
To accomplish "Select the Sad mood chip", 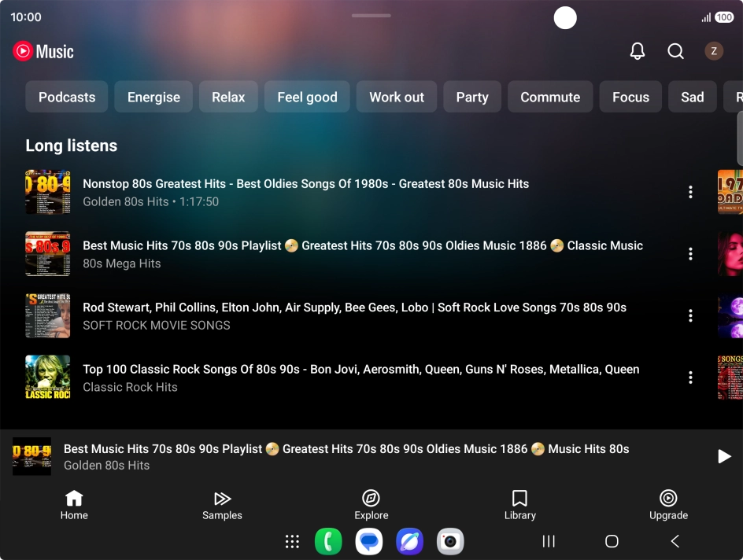I will click(693, 97).
